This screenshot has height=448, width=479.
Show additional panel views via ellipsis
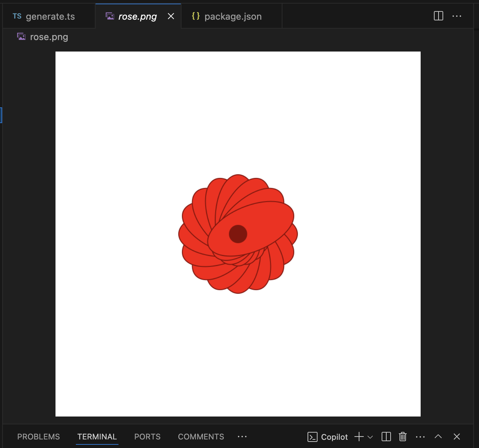242,437
